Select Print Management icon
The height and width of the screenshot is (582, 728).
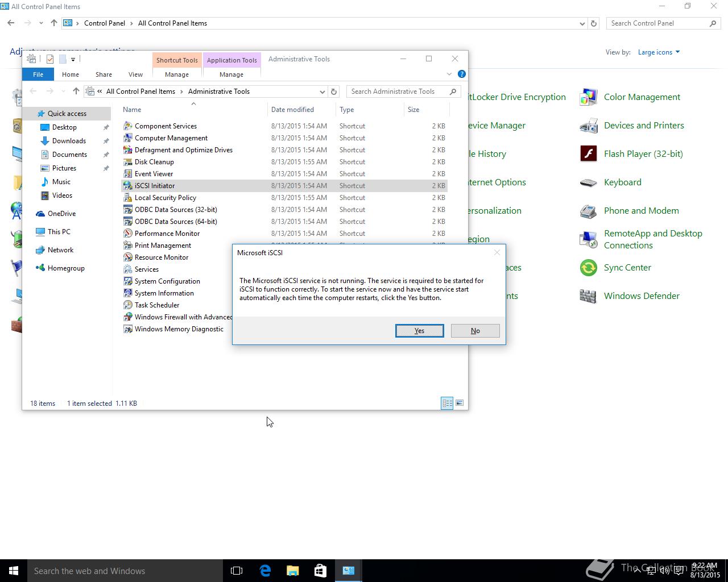point(128,246)
